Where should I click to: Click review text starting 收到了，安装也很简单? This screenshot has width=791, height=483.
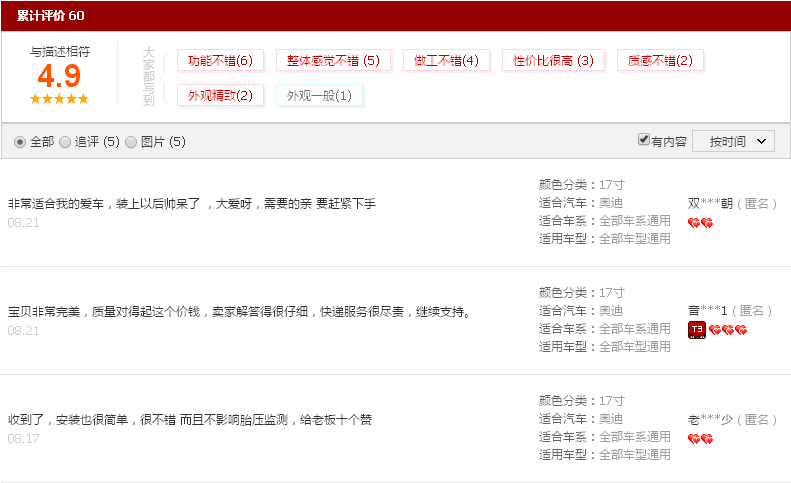(x=190, y=420)
